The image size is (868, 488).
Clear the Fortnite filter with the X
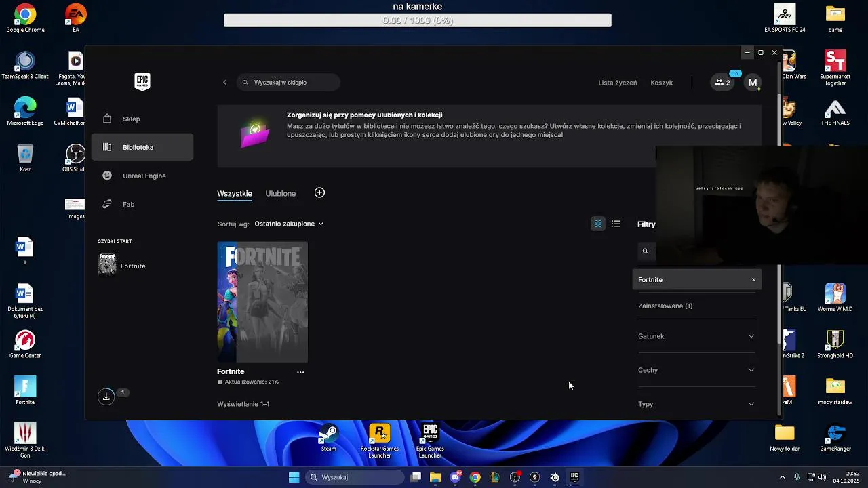[x=753, y=279]
